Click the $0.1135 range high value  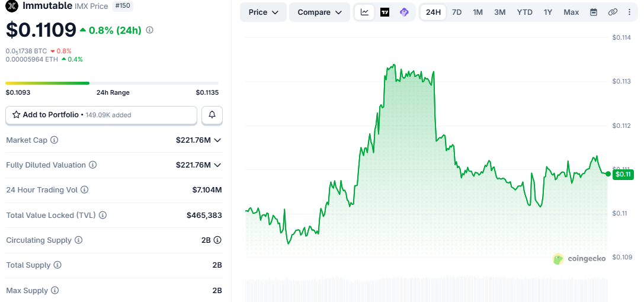pyautogui.click(x=207, y=92)
